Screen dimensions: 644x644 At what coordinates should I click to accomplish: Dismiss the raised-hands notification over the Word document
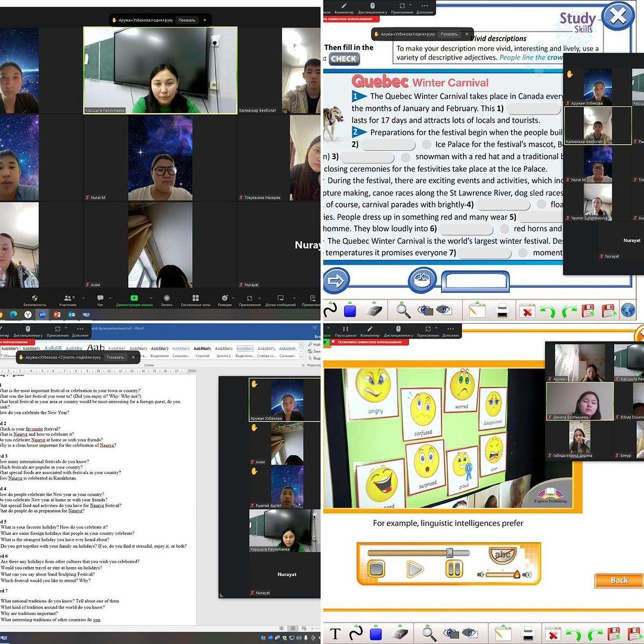point(133,357)
